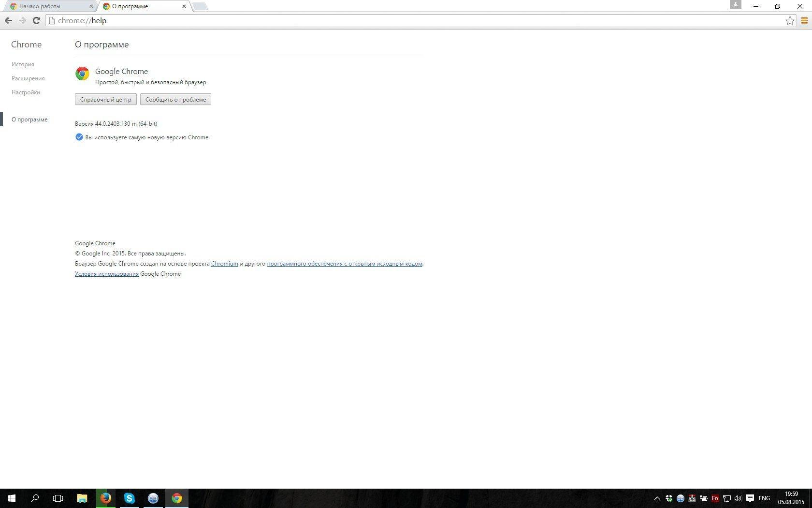Open Task View on the taskbar
Screen dimensions: 812x508
click(58, 498)
